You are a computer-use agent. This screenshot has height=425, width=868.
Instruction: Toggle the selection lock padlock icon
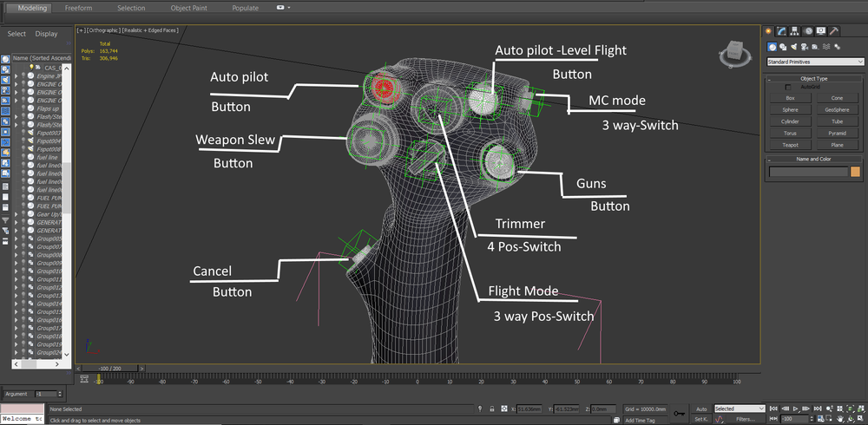(x=491, y=409)
